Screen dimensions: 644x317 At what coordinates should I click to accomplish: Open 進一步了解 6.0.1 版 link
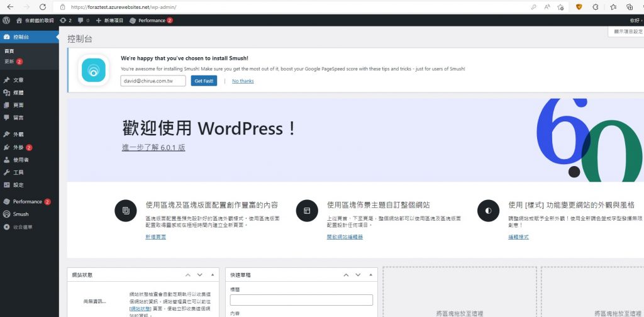153,147
